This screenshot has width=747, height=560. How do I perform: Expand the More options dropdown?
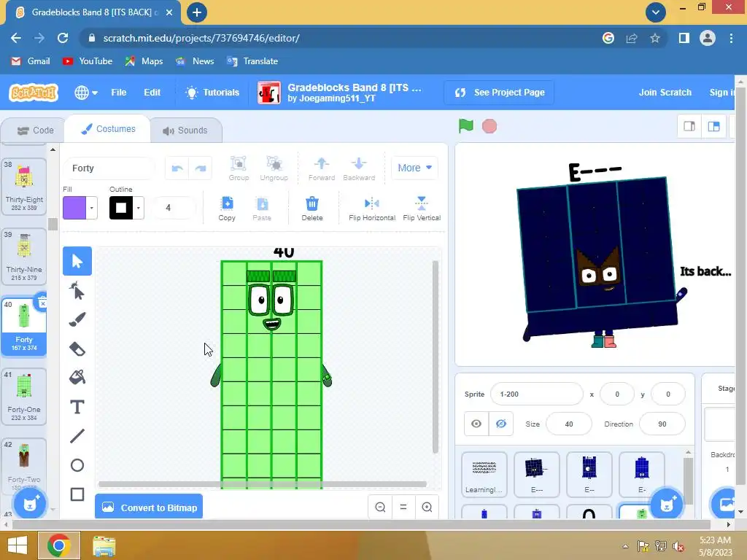pos(414,168)
